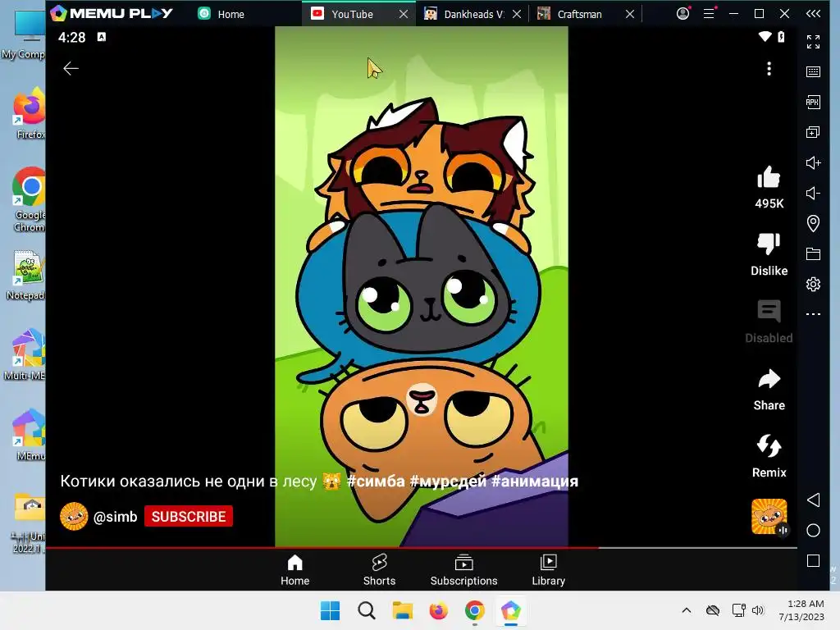The height and width of the screenshot is (630, 840).
Task: Open Chrome from taskbar
Action: coord(475,610)
